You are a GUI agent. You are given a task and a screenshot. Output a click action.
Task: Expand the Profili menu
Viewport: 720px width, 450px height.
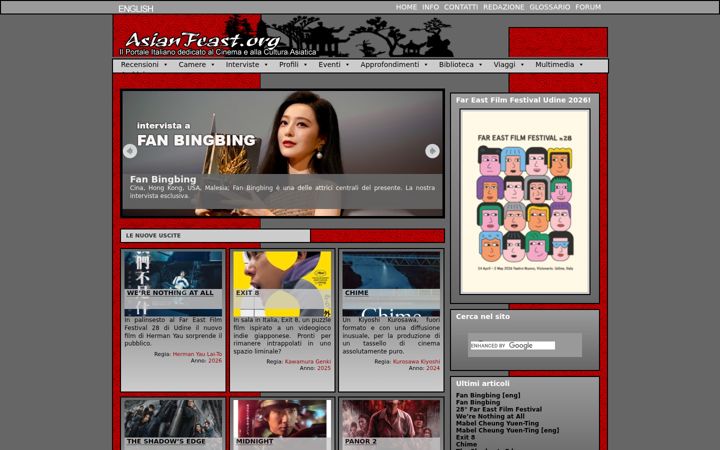(x=292, y=65)
